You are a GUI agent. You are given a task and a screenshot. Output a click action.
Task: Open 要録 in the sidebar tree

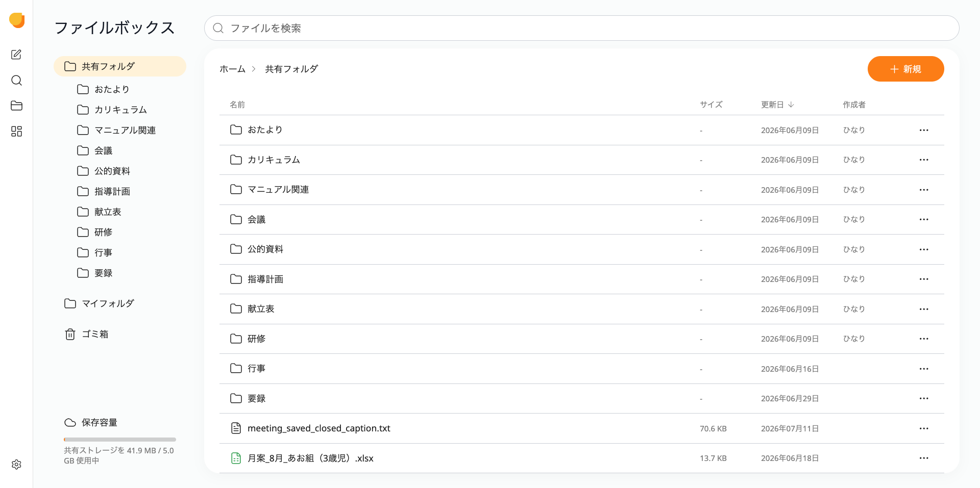[103, 273]
